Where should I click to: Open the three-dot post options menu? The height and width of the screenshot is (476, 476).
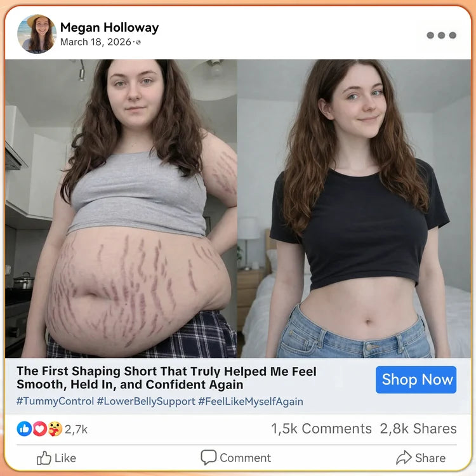pyautogui.click(x=441, y=35)
